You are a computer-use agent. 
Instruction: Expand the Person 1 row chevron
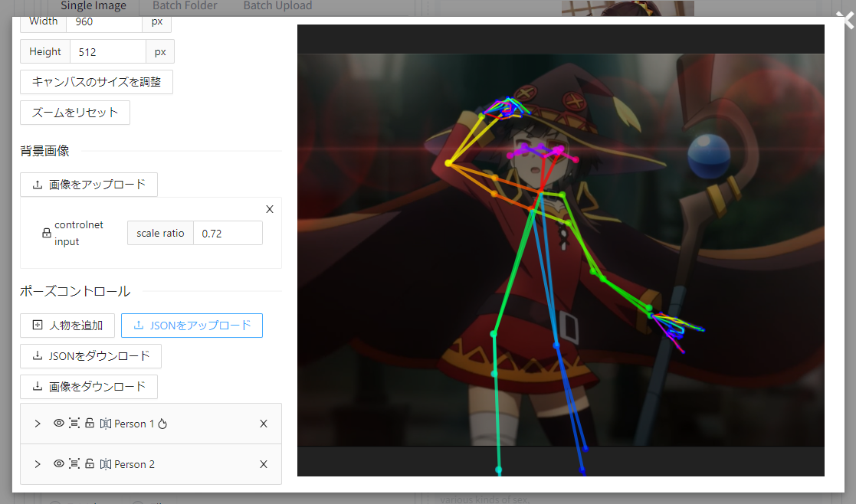[37, 424]
